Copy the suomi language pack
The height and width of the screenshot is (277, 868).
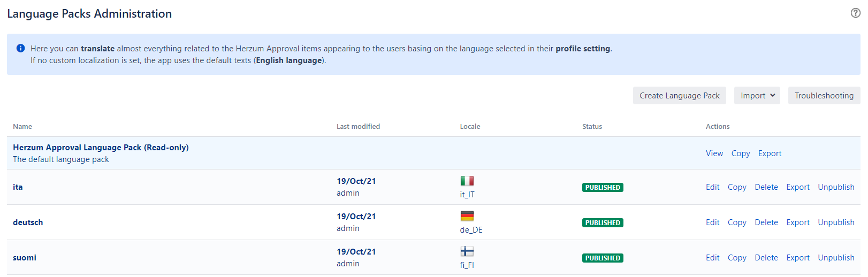[736, 258]
